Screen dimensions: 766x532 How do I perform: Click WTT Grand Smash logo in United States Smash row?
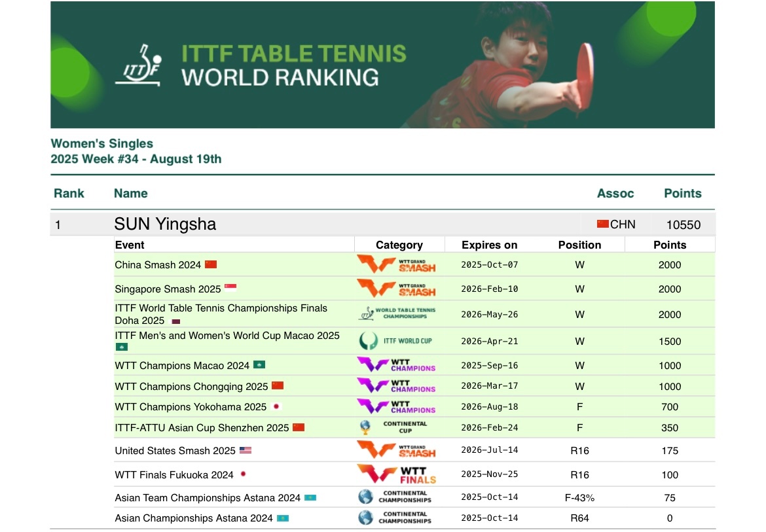point(396,450)
